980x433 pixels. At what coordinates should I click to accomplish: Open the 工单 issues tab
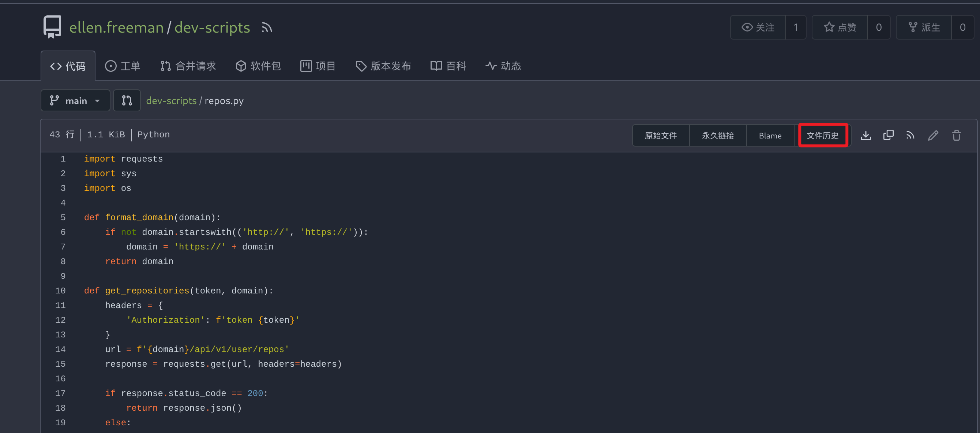click(x=123, y=66)
